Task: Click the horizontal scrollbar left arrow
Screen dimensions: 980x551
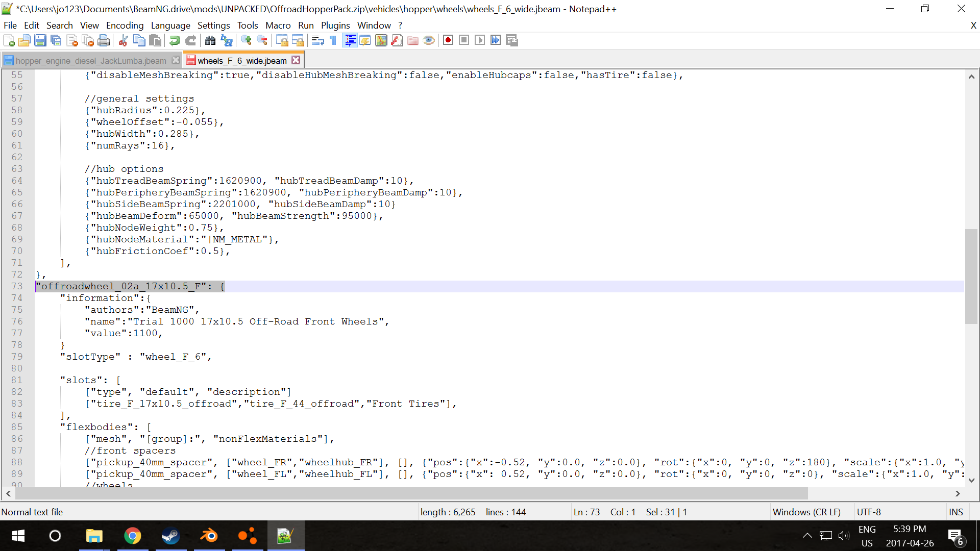Action: (8, 493)
